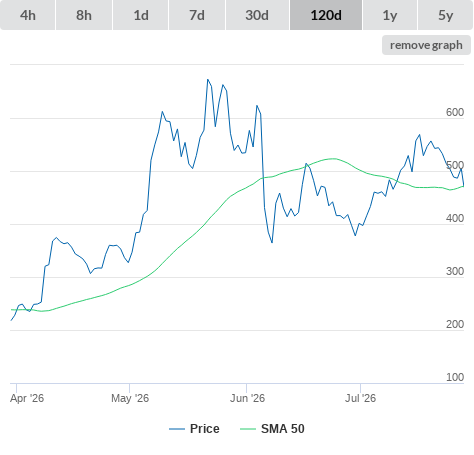Click the blue Price legend line marker
The image size is (474, 455).
[x=177, y=429]
